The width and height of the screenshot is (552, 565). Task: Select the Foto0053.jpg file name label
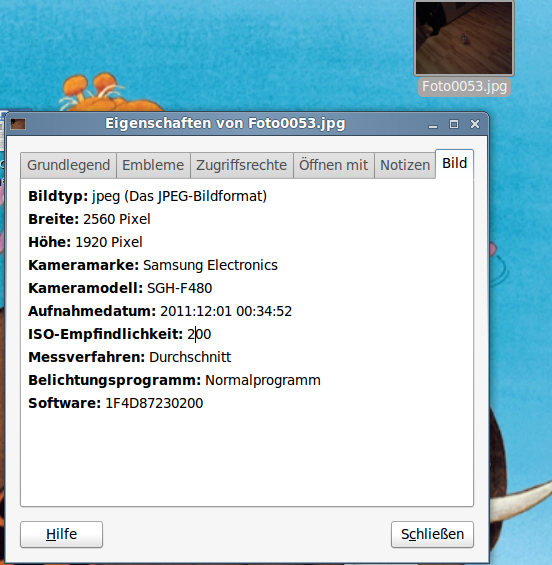tap(464, 87)
